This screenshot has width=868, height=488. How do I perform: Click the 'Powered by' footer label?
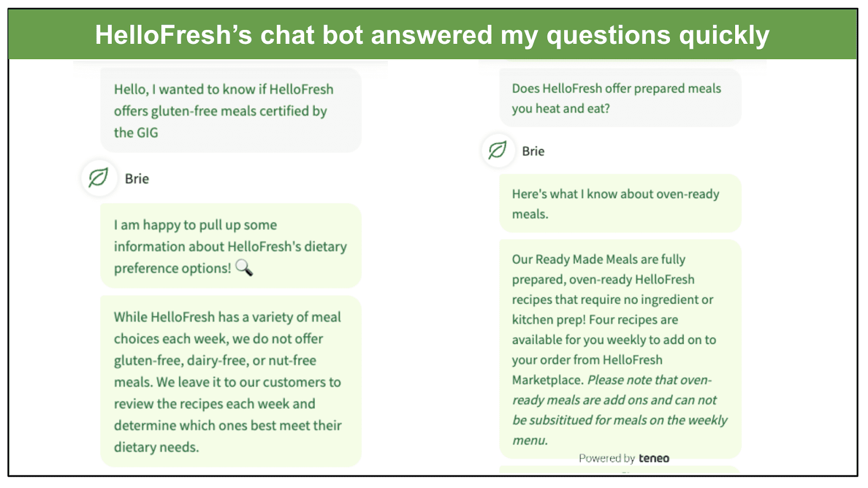tap(607, 458)
